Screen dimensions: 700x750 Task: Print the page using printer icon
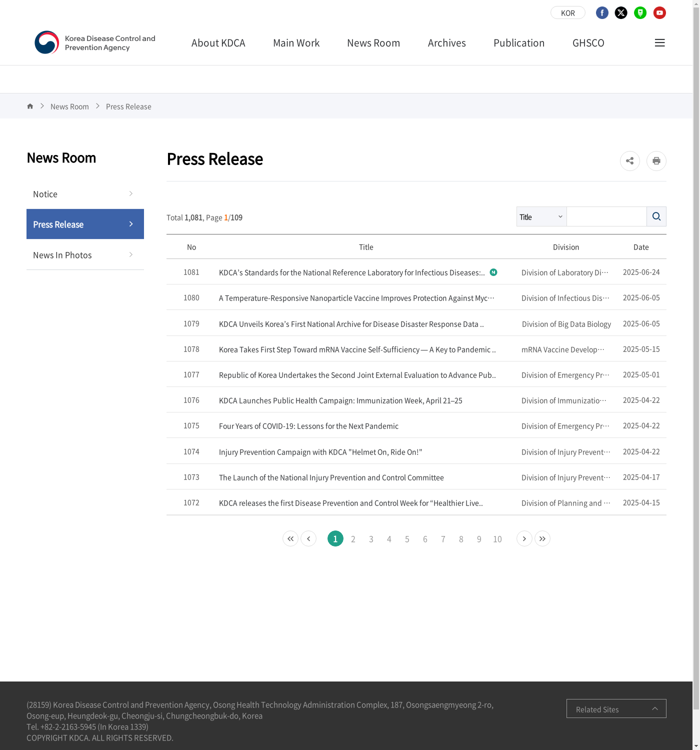coord(656,161)
